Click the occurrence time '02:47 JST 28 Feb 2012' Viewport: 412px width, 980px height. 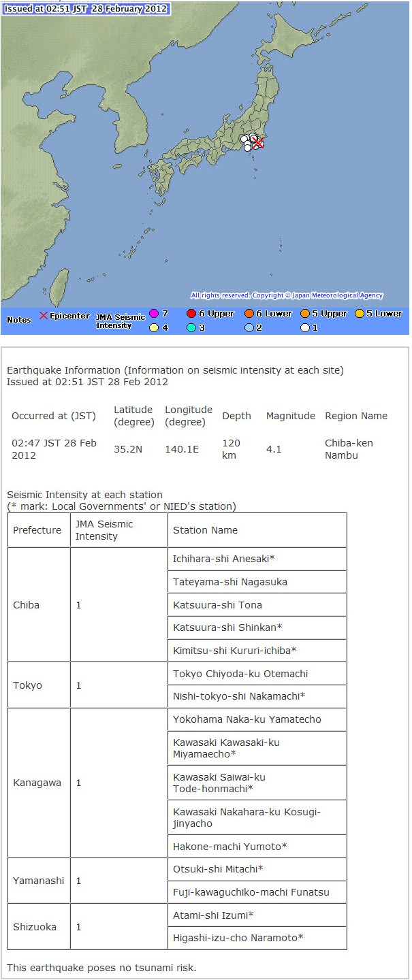(54, 449)
